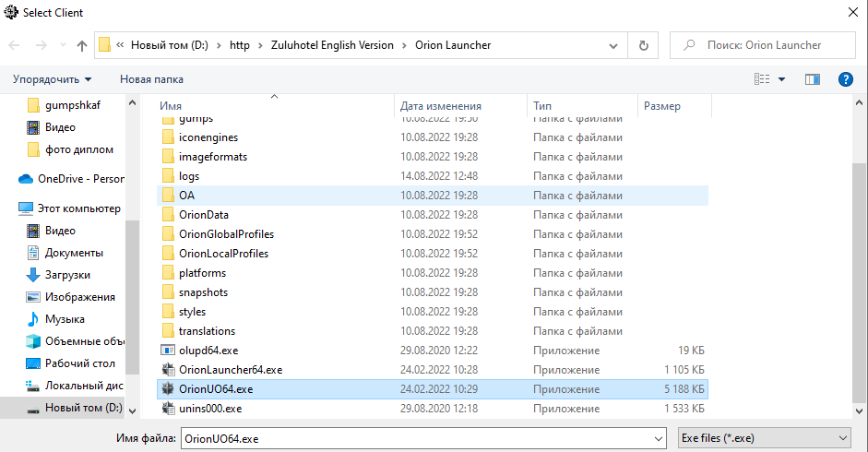868x452 pixels.
Task: Select the OrionLocalProfiles folder icon
Action: 168,254
